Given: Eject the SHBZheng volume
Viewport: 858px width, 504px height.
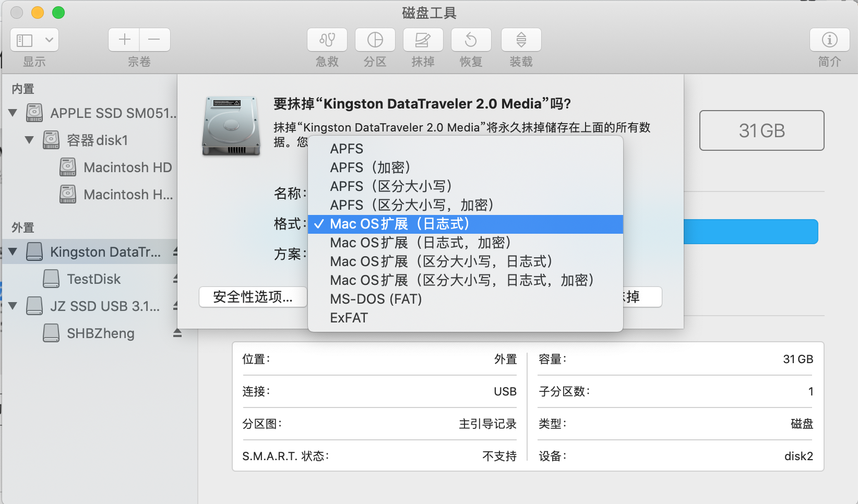Looking at the screenshot, I should tap(177, 333).
